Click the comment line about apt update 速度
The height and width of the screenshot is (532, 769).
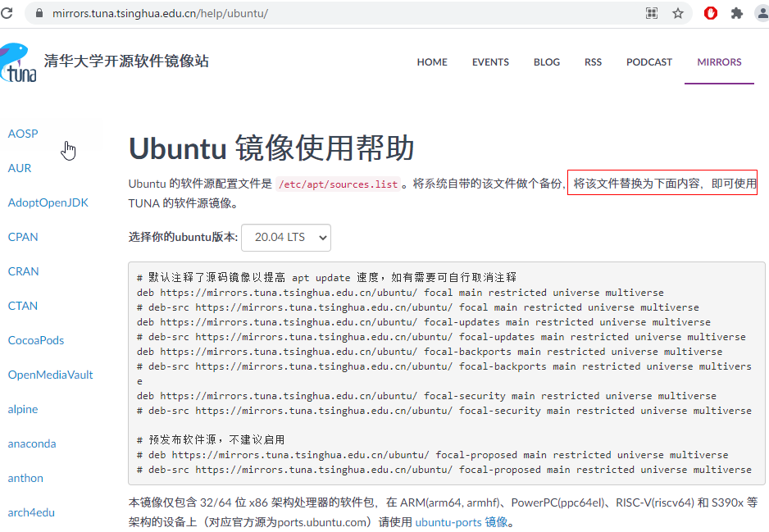pyautogui.click(x=326, y=278)
